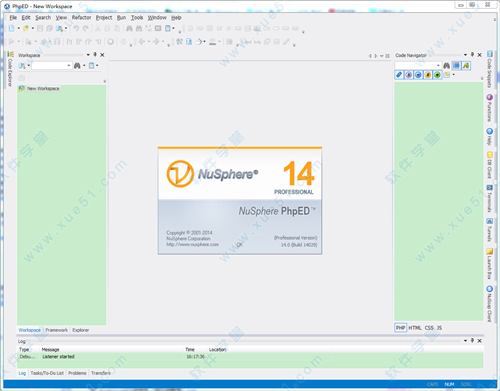Toggle the yellow circle filter in Code Navigator

tap(428, 75)
